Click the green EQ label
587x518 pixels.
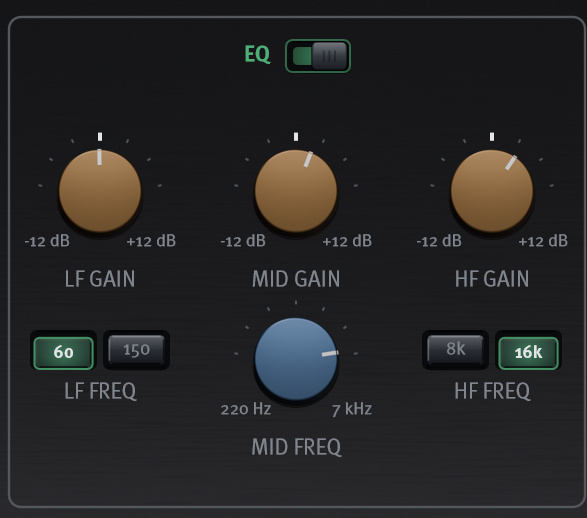pos(257,55)
